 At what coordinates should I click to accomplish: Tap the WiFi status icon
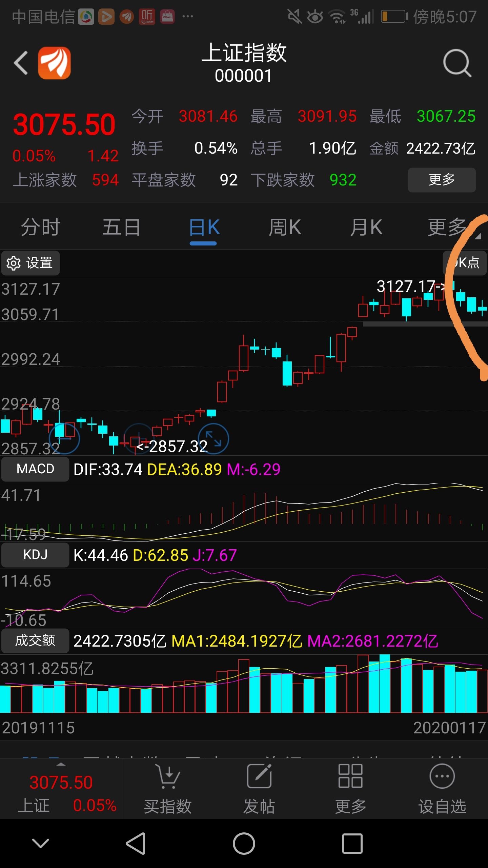(338, 16)
